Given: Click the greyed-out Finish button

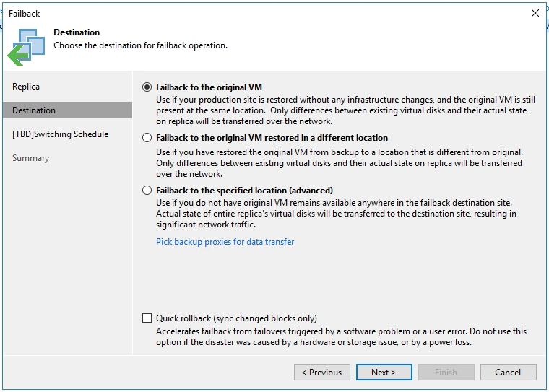Looking at the screenshot, I should pyautogui.click(x=446, y=372).
